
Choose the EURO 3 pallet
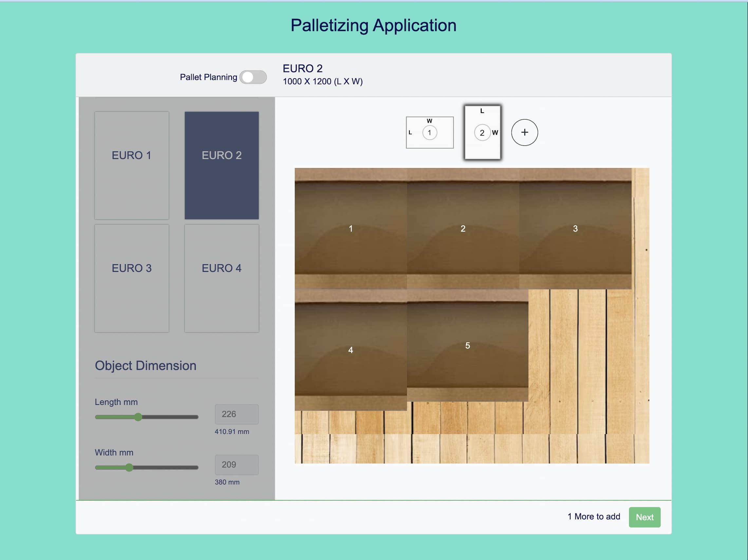click(x=132, y=278)
